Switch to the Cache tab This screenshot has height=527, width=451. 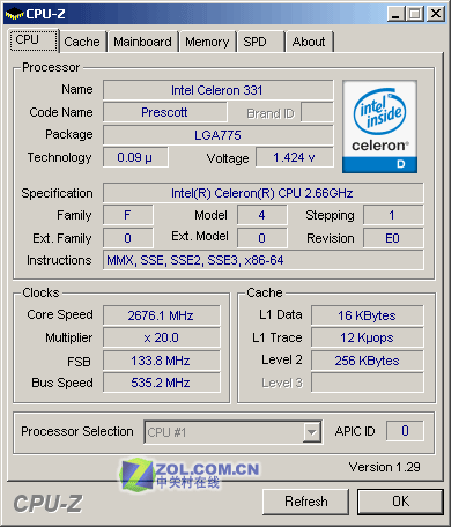coord(82,42)
